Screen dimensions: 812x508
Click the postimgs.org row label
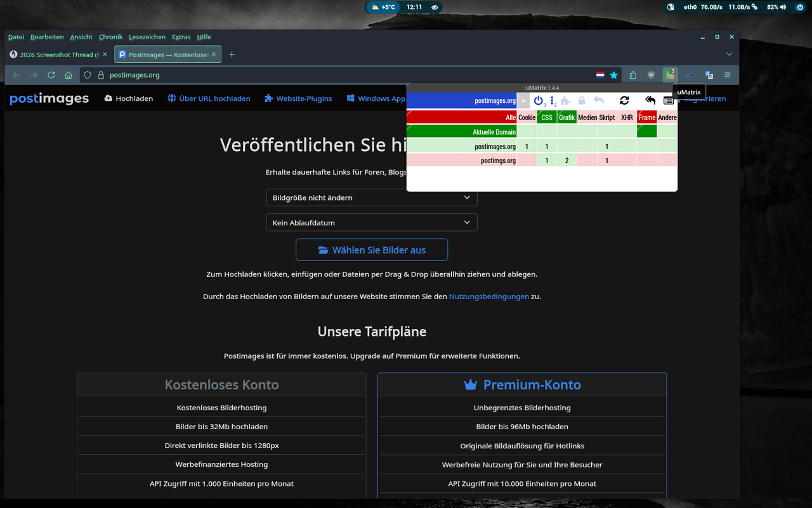tap(461, 161)
